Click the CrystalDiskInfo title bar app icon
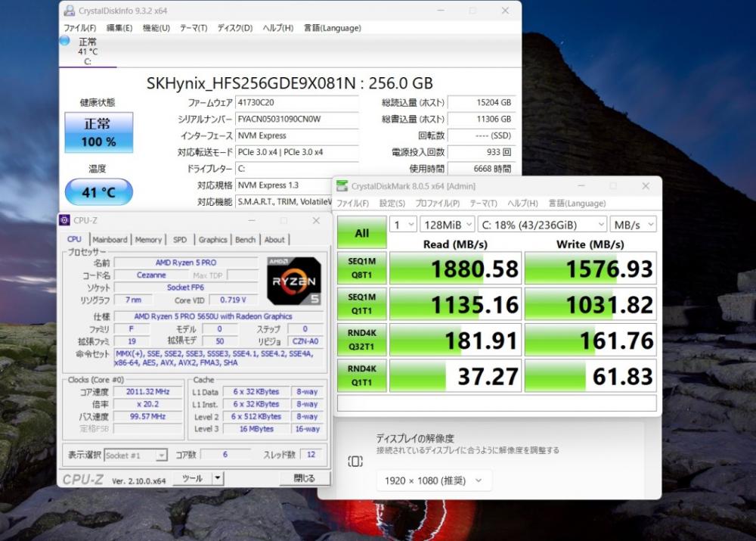Screen dimensions: 756x541 (x=70, y=11)
